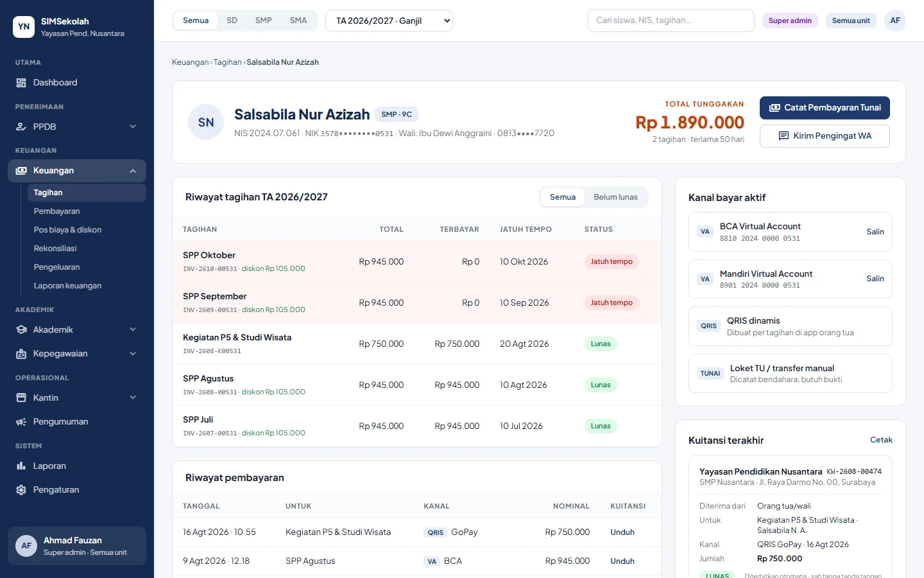Click the cash icon on Catat Pembayaran Tunai
The height and width of the screenshot is (578, 924).
point(774,108)
